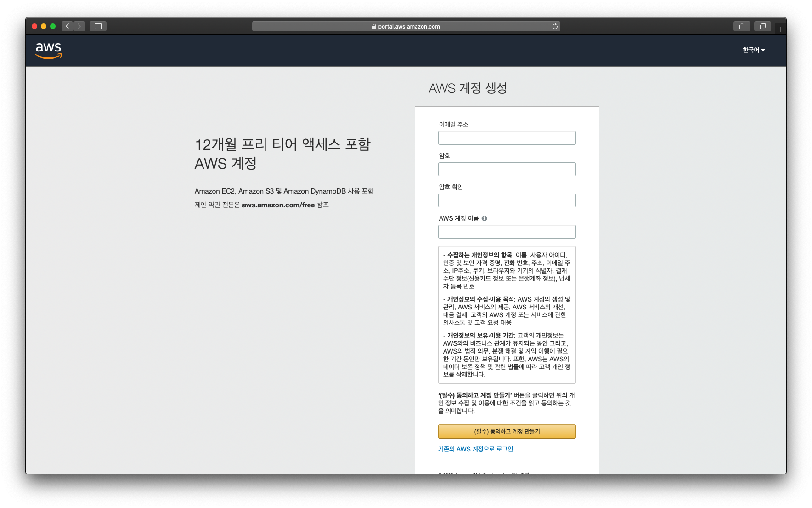
Task: Click the lock icon in address bar
Action: 374,27
